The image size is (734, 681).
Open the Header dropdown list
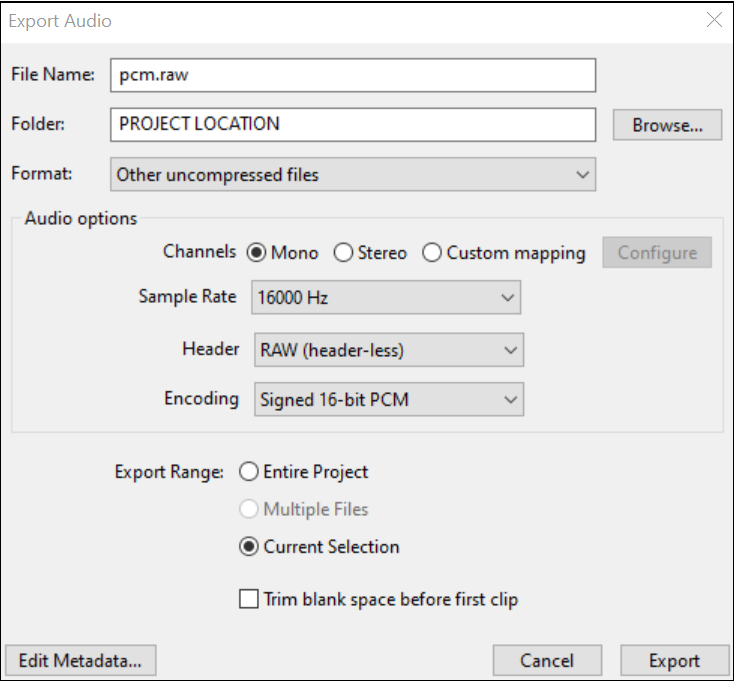[389, 350]
